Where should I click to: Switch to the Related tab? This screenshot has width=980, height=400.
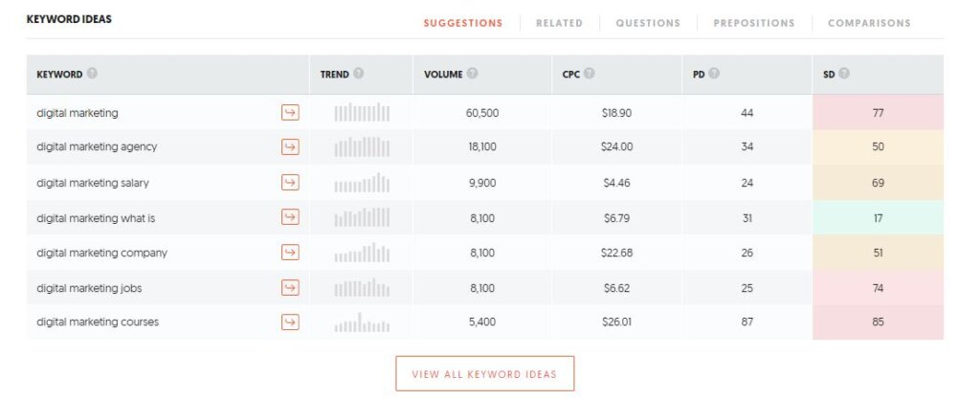point(559,23)
